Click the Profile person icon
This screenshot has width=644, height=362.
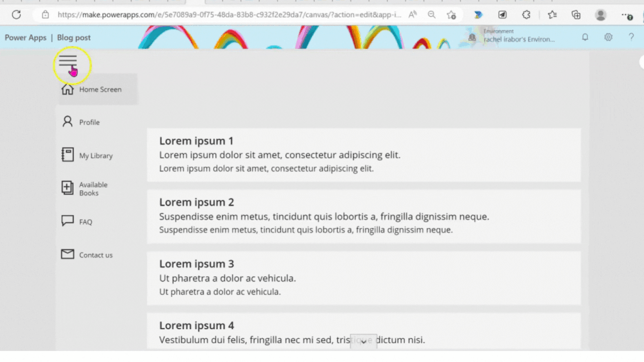67,122
